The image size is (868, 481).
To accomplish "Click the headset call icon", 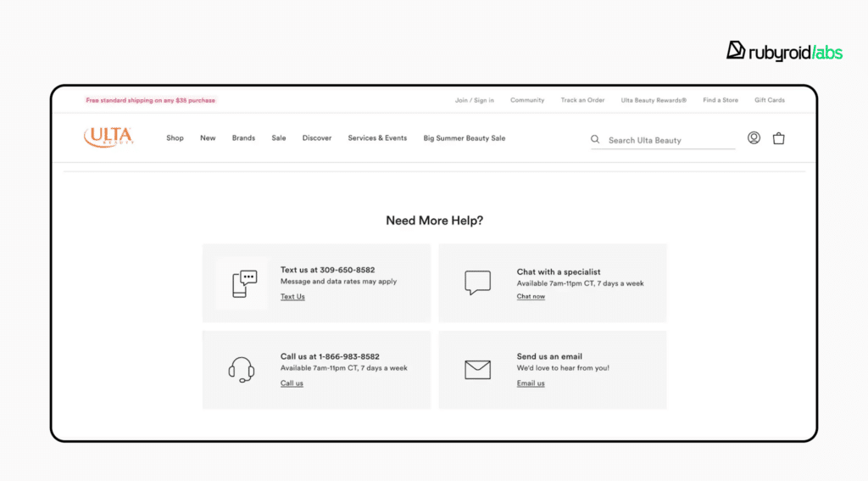I will [242, 370].
